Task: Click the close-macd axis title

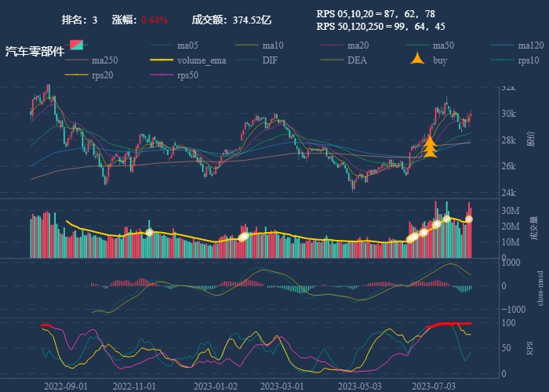Action: pyautogui.click(x=540, y=288)
